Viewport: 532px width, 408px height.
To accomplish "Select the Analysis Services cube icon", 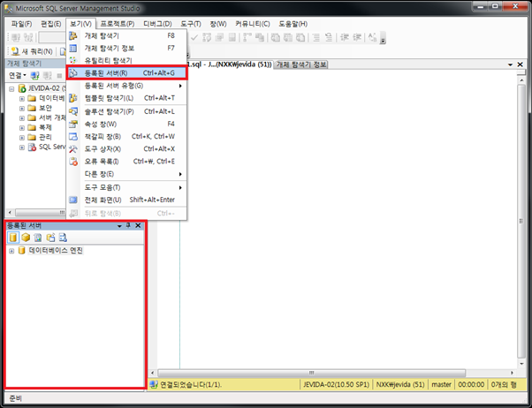I will click(26, 238).
